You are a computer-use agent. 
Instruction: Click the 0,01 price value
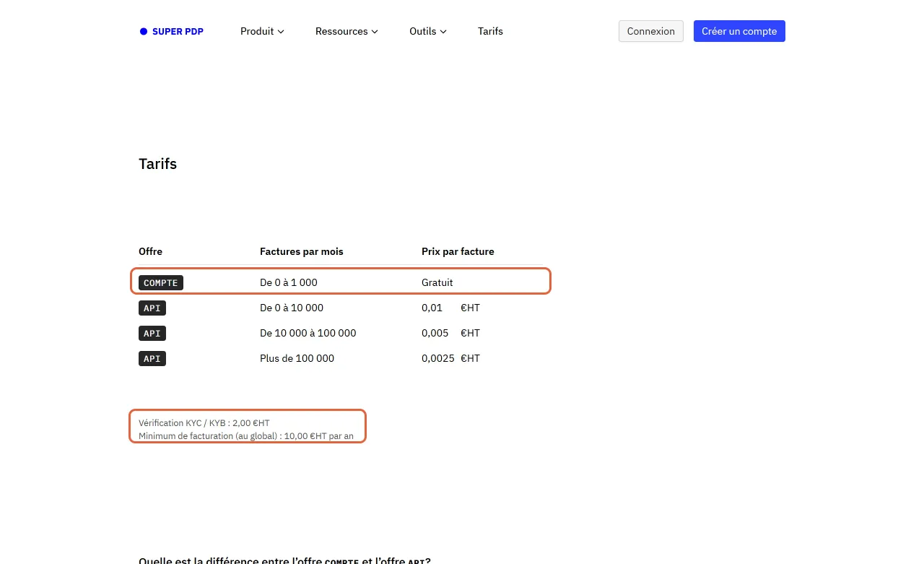click(432, 308)
